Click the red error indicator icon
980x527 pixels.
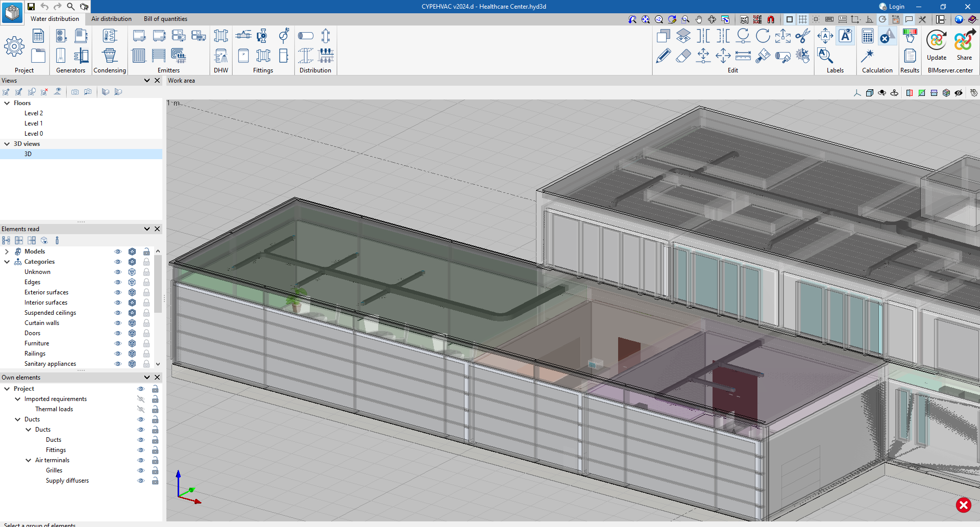pyautogui.click(x=963, y=505)
